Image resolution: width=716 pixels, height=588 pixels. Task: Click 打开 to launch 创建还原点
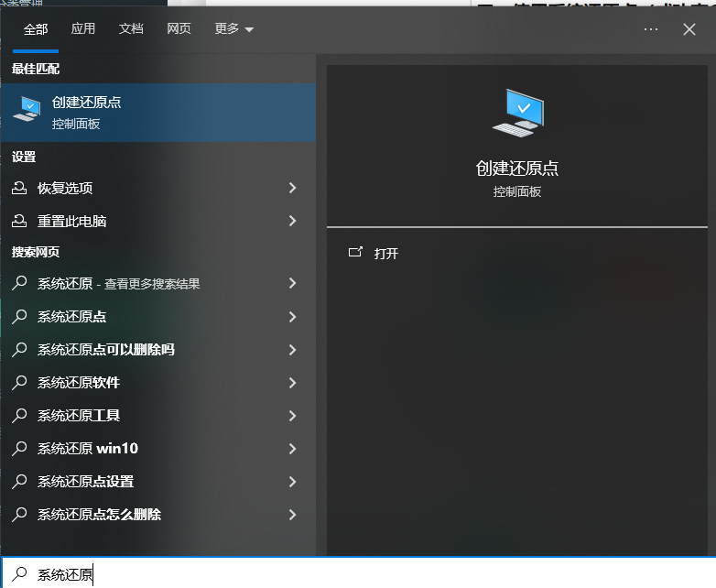point(385,253)
